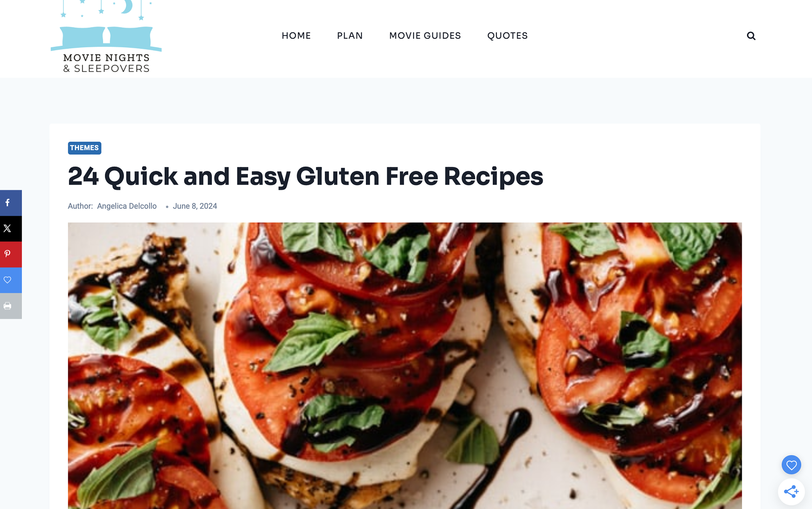Screen dimensions: 812x509
Task: Open the HOME menu item
Action: coord(296,36)
